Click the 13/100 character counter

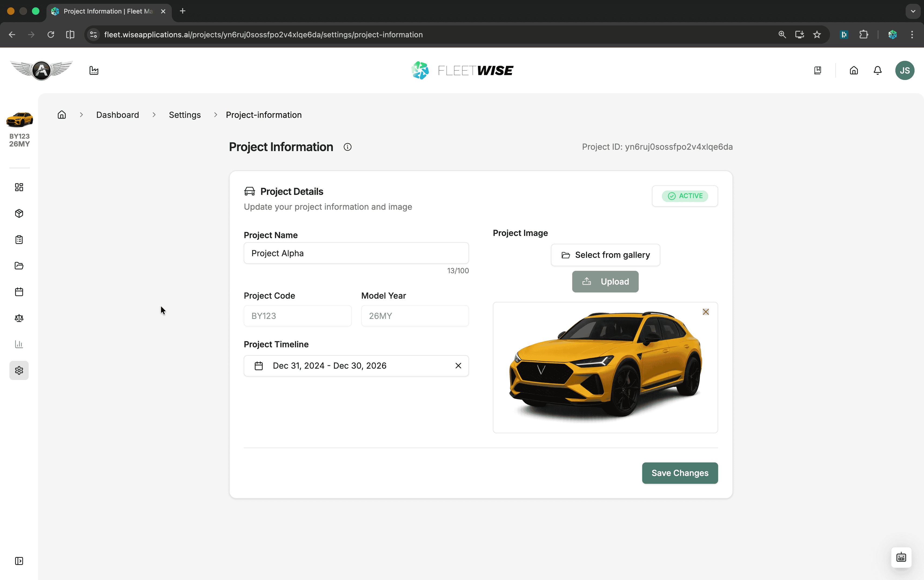pyautogui.click(x=458, y=271)
